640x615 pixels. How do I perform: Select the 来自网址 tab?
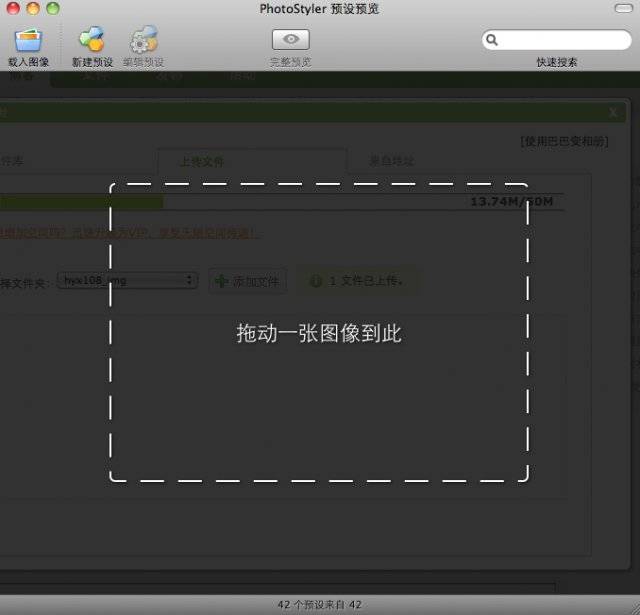pyautogui.click(x=391, y=161)
